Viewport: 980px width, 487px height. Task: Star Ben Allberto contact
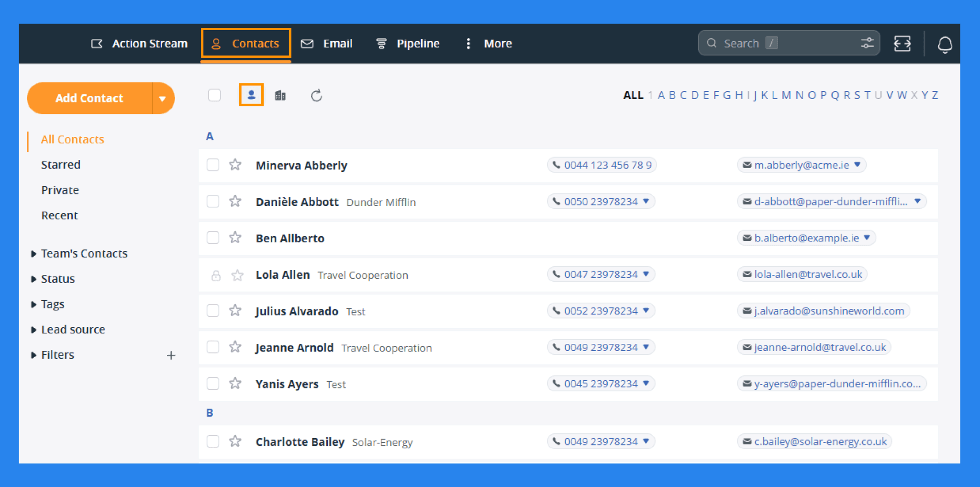235,238
